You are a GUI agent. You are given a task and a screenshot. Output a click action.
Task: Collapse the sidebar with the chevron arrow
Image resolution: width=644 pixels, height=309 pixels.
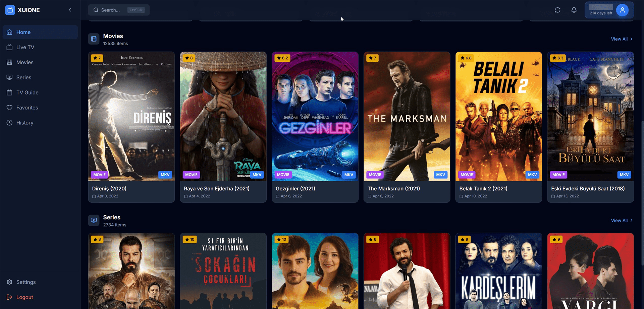(x=70, y=10)
